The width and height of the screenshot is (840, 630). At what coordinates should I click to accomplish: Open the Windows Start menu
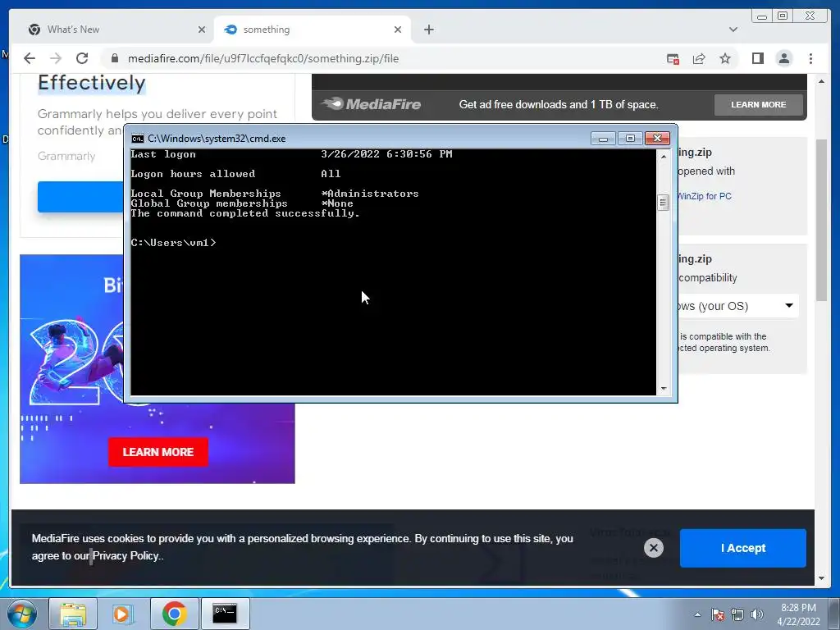click(21, 614)
